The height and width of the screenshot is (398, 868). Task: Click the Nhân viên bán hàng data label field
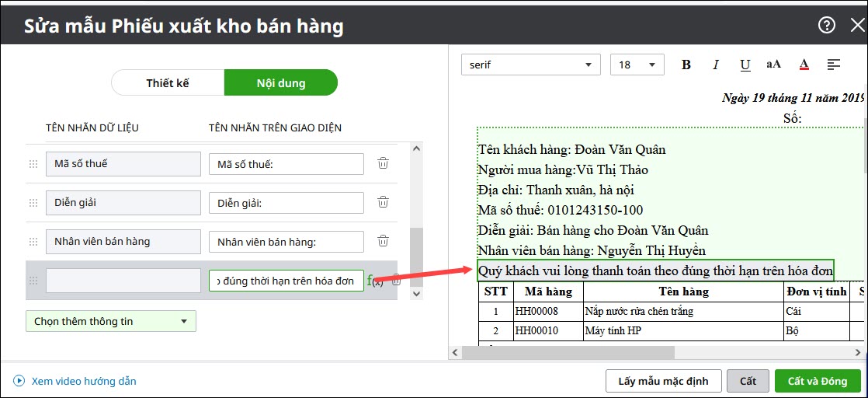[123, 242]
